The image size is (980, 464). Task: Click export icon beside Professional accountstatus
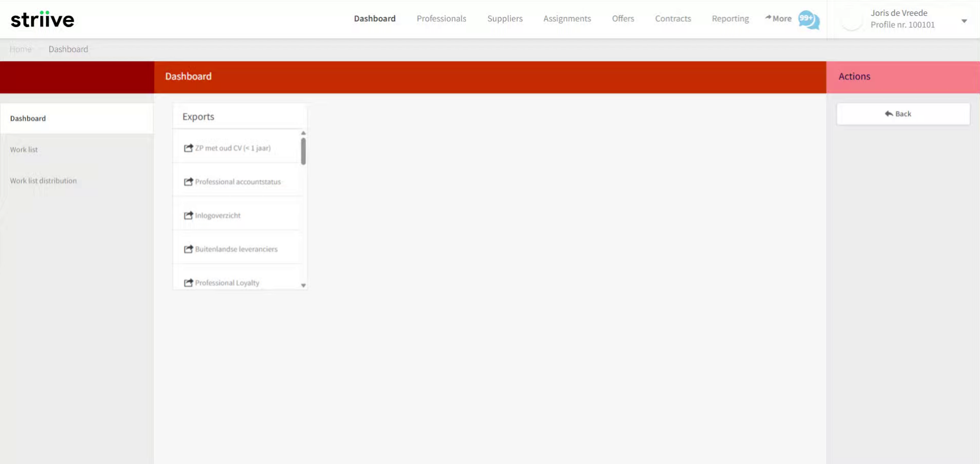click(188, 182)
